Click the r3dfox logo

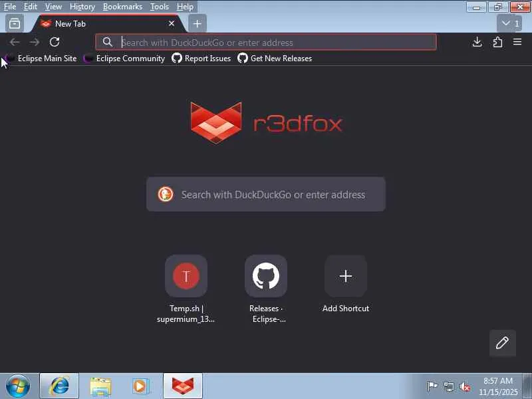266,122
